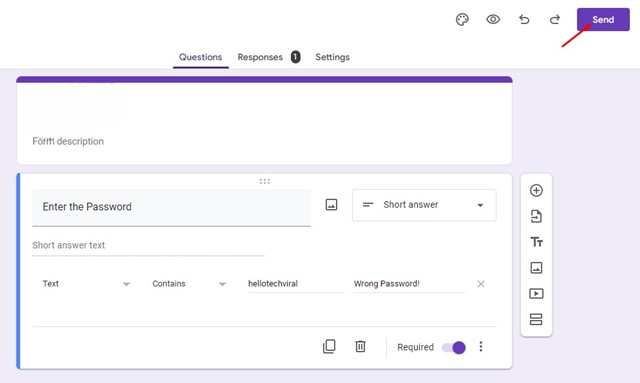Screen dimensions: 640x383
Task: Add title and description from side toolbar
Action: tap(536, 242)
